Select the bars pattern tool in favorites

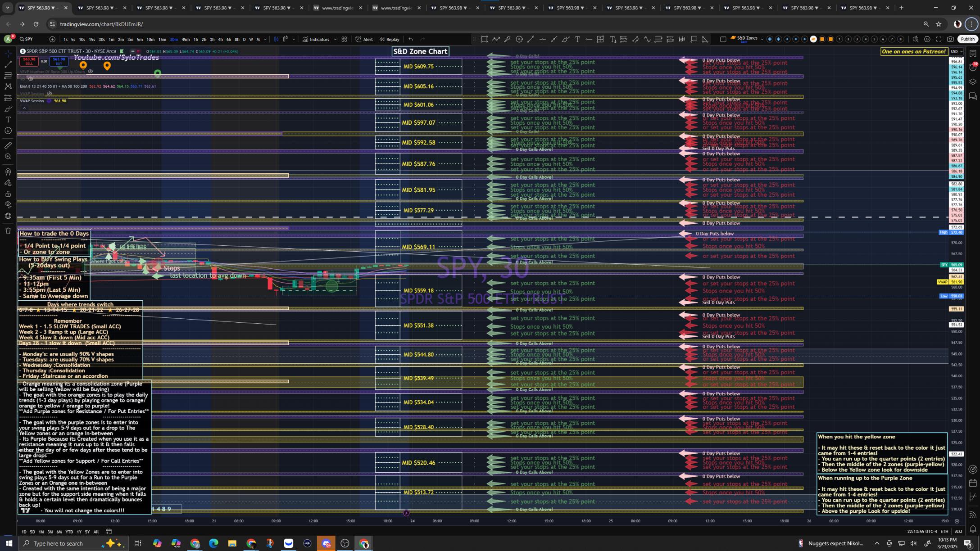(x=682, y=39)
